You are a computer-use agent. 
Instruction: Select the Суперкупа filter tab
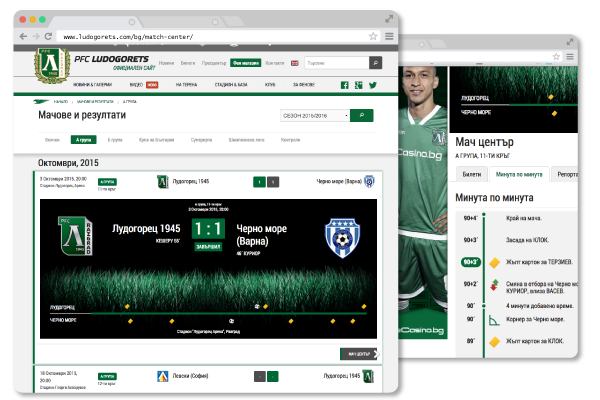[201, 140]
